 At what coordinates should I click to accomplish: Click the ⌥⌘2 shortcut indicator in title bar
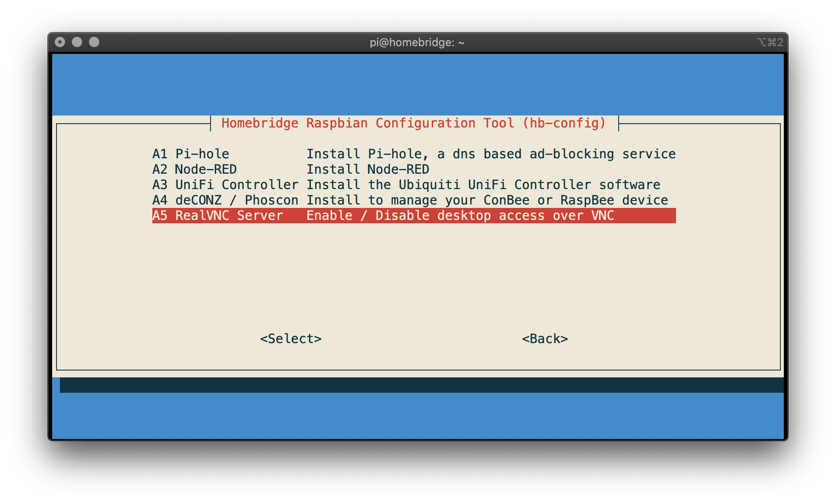(770, 42)
